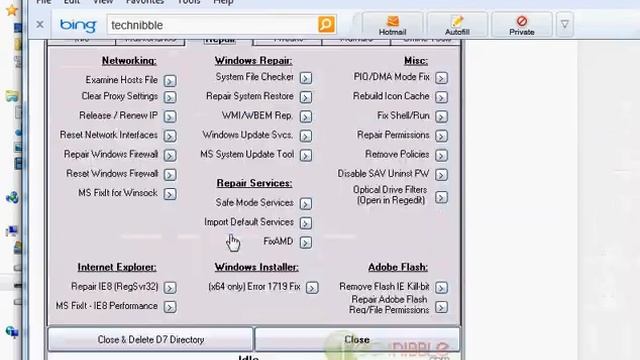Enable Private browsing toolbar button

521,25
